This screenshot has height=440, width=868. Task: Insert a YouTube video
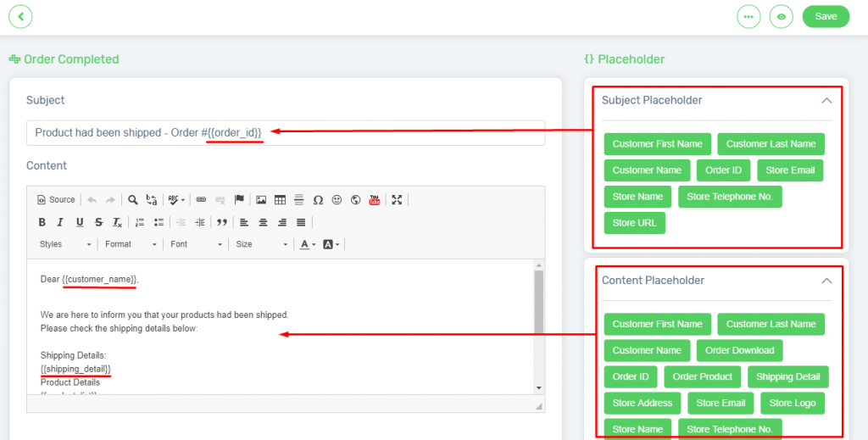point(374,200)
